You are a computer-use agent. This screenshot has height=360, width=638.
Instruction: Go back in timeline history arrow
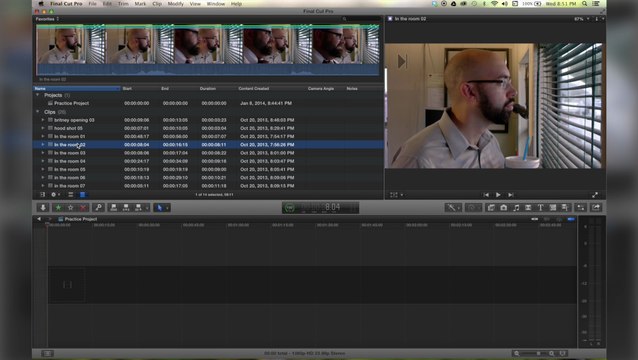pyautogui.click(x=39, y=219)
